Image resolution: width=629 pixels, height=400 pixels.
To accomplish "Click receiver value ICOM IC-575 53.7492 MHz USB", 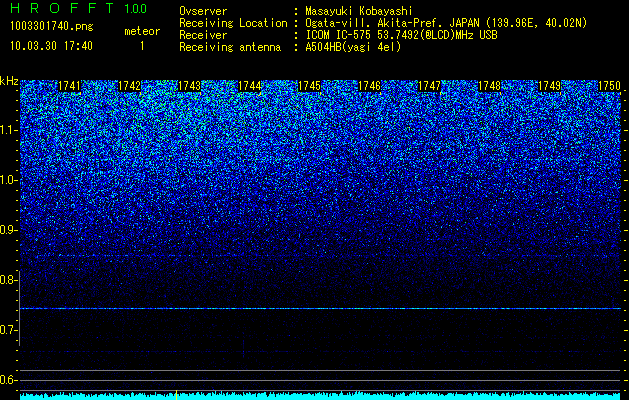I will coord(401,35).
